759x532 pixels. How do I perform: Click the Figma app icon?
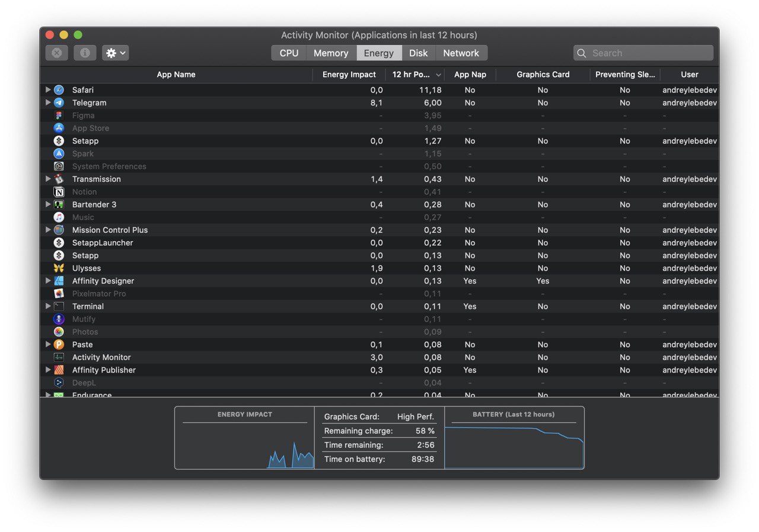coord(59,116)
